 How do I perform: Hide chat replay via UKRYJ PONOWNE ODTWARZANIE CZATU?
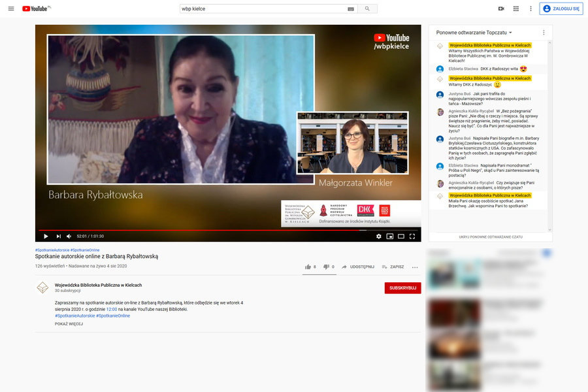491,237
